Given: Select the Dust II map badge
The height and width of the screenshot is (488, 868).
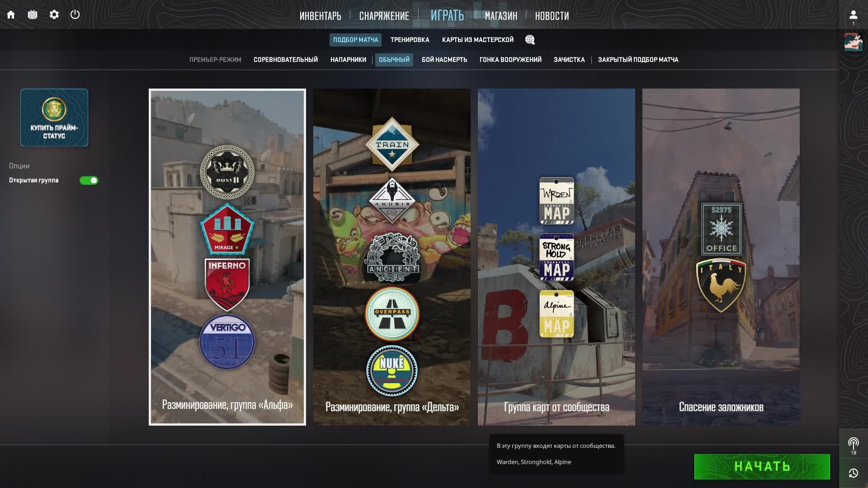Looking at the screenshot, I should [227, 172].
